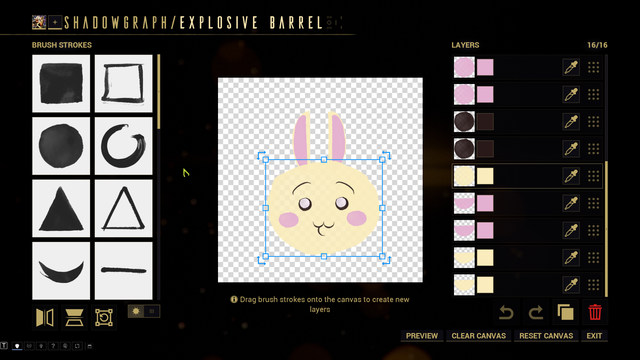Click eyedropper on the second pink circle layer
The image size is (640, 360).
pos(571,95)
